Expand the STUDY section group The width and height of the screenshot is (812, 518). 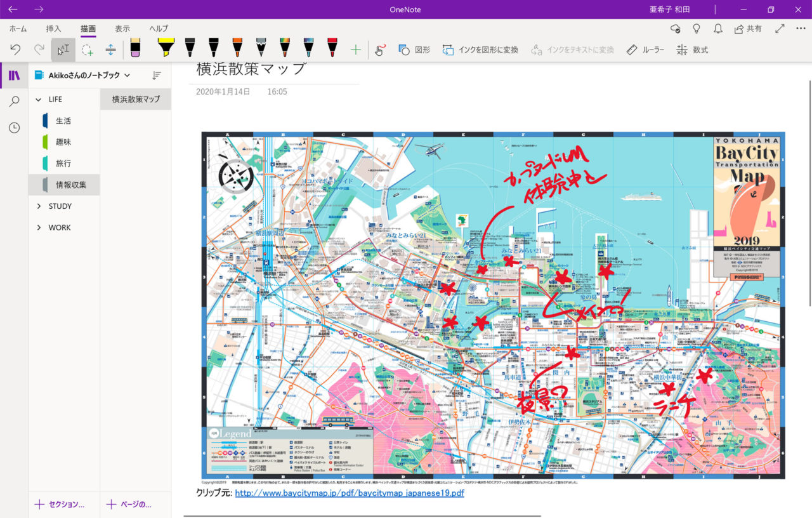(x=39, y=206)
